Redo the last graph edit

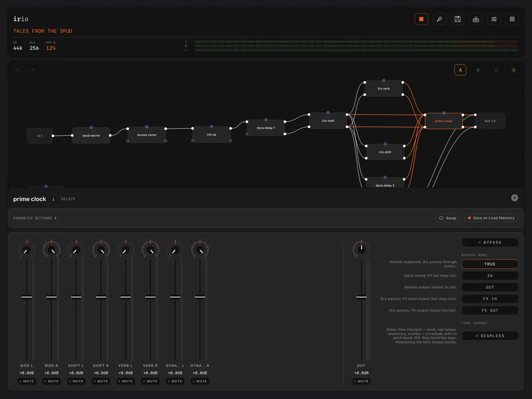pyautogui.click(x=32, y=70)
